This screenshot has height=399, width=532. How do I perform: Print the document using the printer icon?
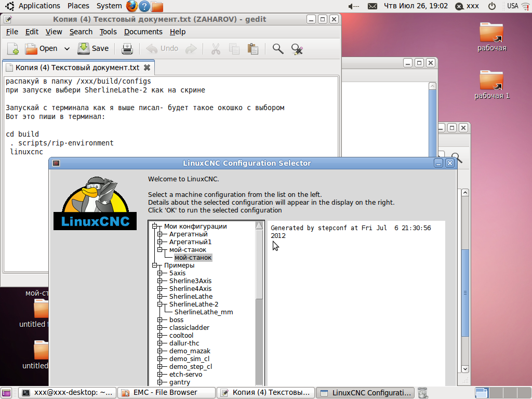click(x=127, y=49)
